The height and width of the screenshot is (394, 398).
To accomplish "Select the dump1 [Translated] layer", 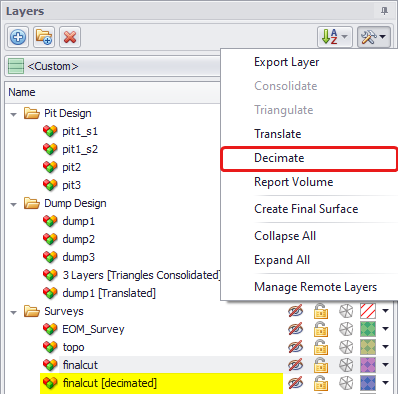I will [x=109, y=293].
